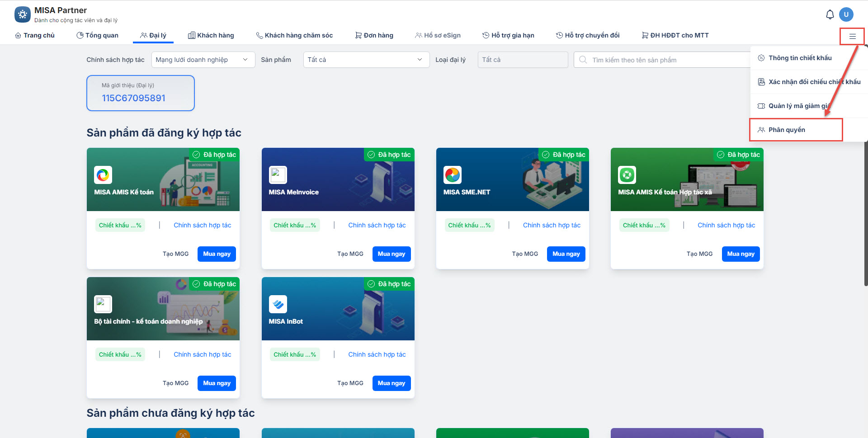Click the search magnifier icon
868x438 pixels.
(x=583, y=60)
